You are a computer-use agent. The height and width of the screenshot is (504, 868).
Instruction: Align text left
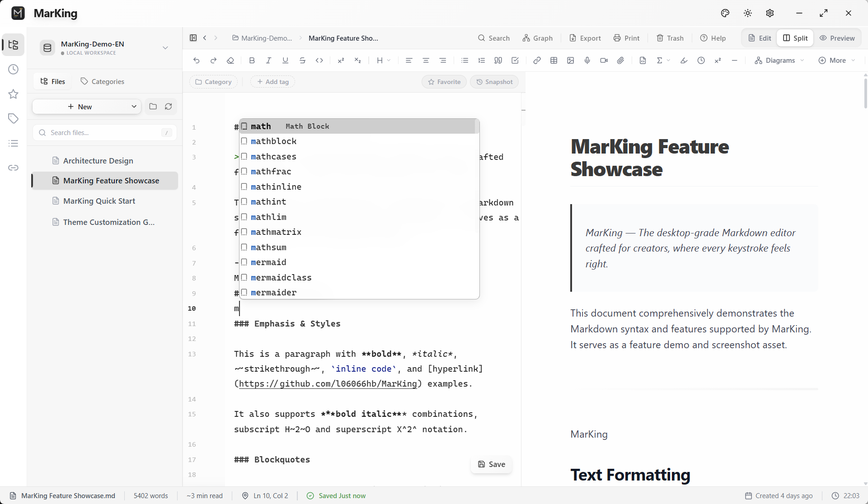pos(409,61)
